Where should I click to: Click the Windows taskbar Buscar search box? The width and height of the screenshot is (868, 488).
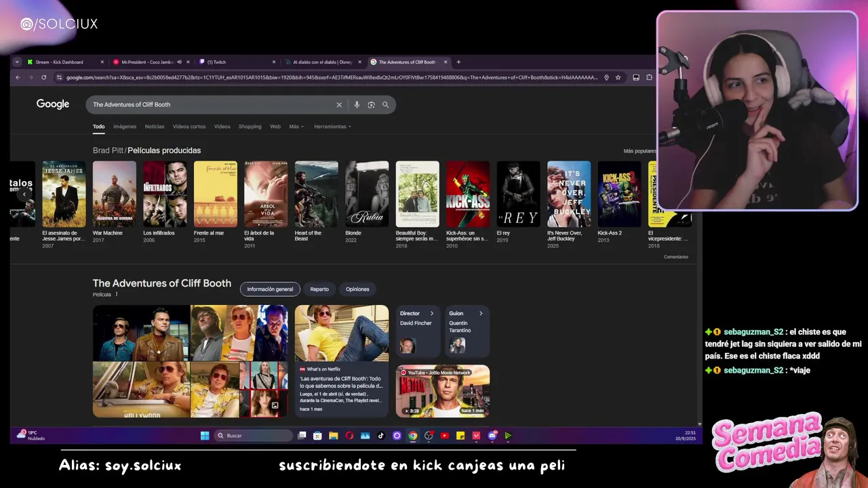(x=254, y=436)
